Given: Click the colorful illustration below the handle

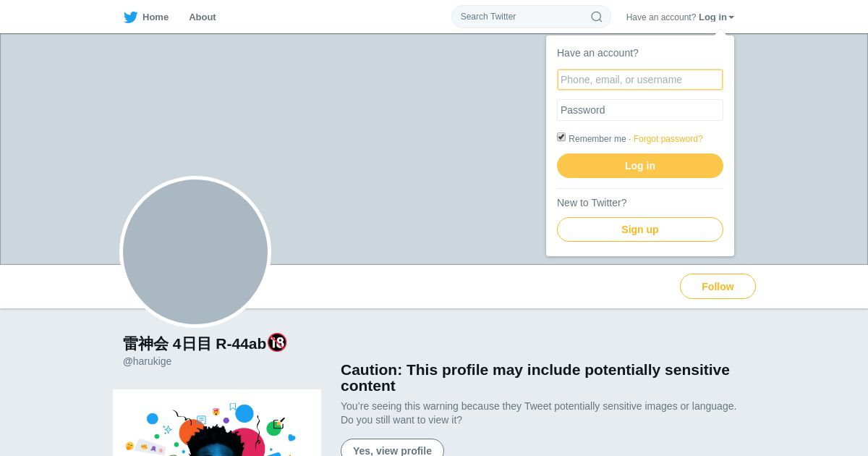Looking at the screenshot, I should 217,427.
